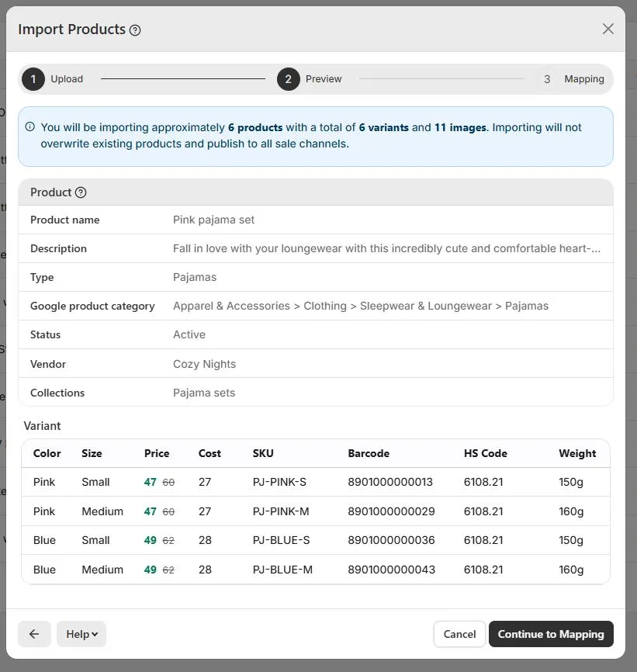The height and width of the screenshot is (672, 637).
Task: Click the weight 160g in PJ-BLUE-M row
Action: [x=571, y=570]
